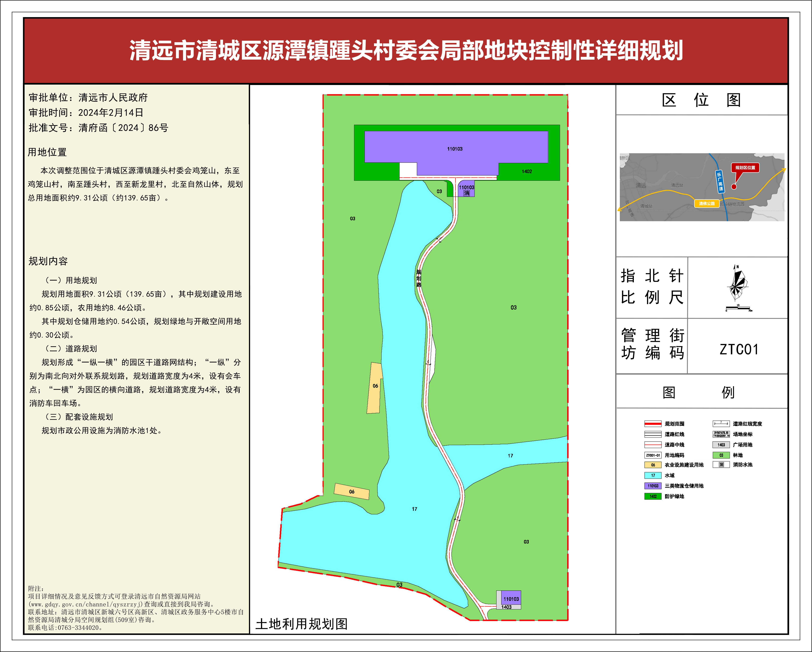Click the 审批单位：清远市人民政府 line

88,98
